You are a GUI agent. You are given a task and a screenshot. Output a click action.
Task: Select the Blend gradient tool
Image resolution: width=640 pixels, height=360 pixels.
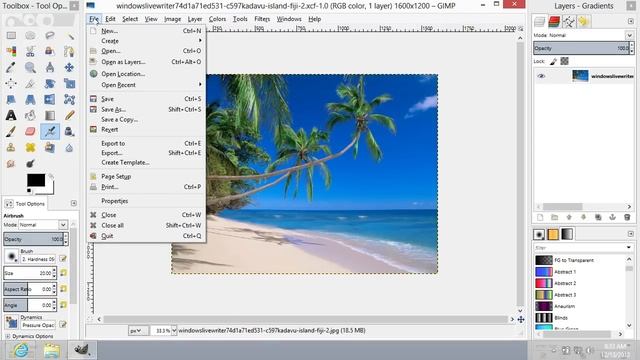click(x=50, y=116)
